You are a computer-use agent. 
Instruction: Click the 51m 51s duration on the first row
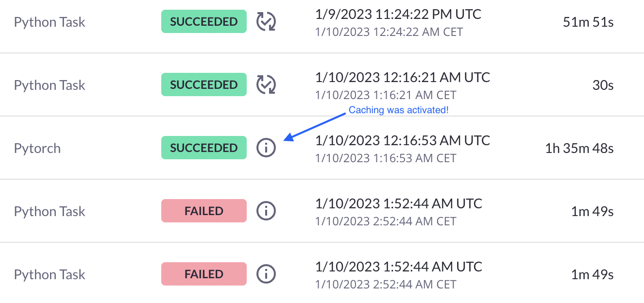(588, 21)
